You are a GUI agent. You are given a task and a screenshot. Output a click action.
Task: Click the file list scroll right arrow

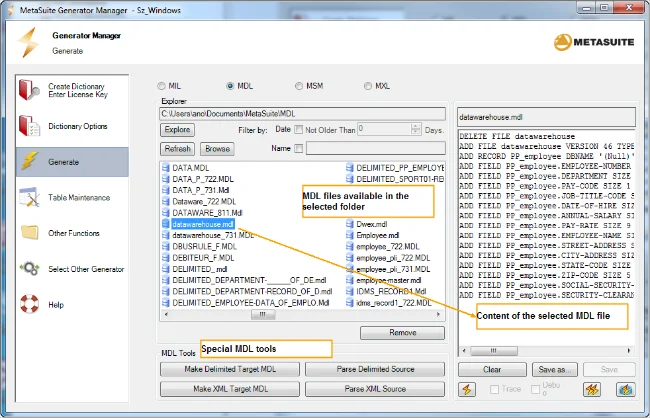439,315
